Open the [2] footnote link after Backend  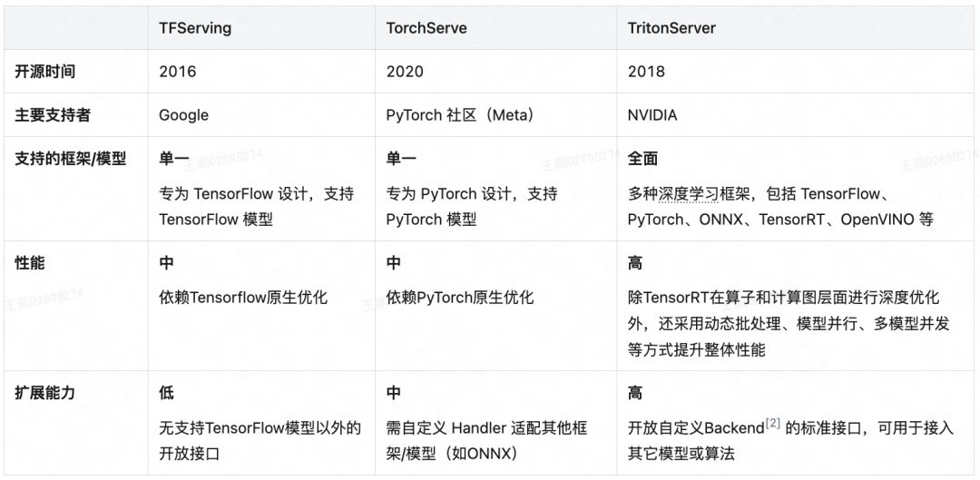(x=773, y=425)
